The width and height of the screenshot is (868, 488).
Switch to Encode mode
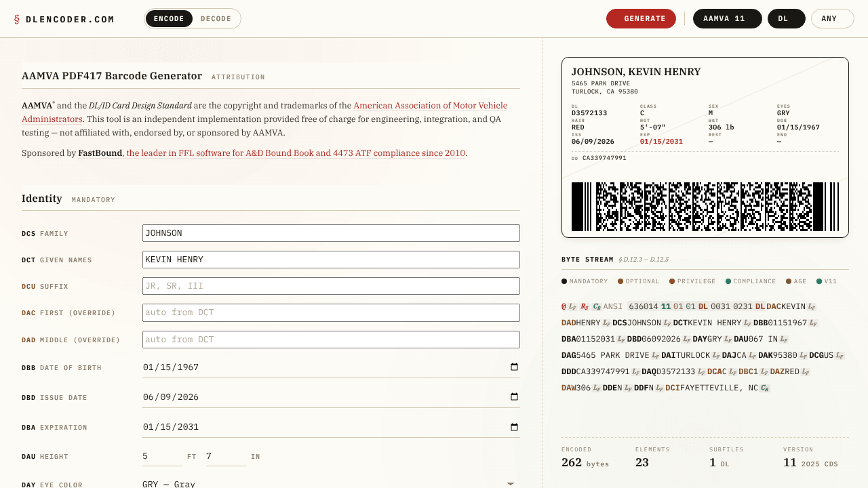click(x=169, y=19)
